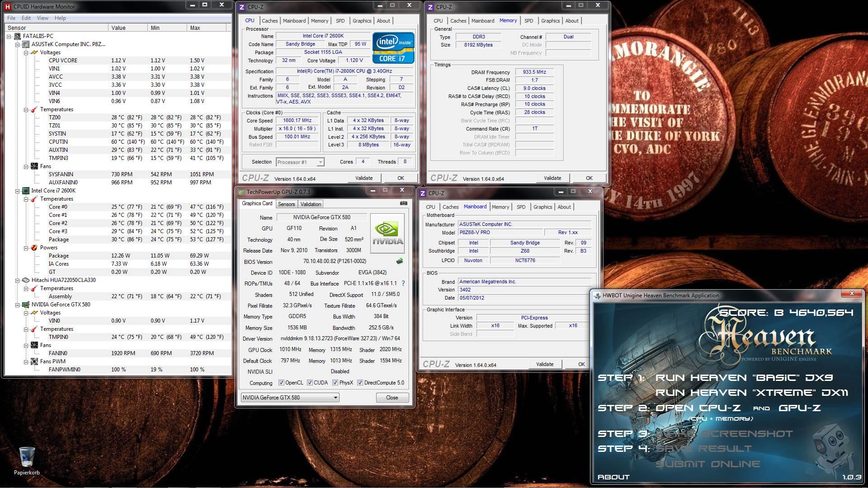Collapse the Intel Core i7 2600K node
This screenshot has height=488, width=868.
[x=17, y=191]
